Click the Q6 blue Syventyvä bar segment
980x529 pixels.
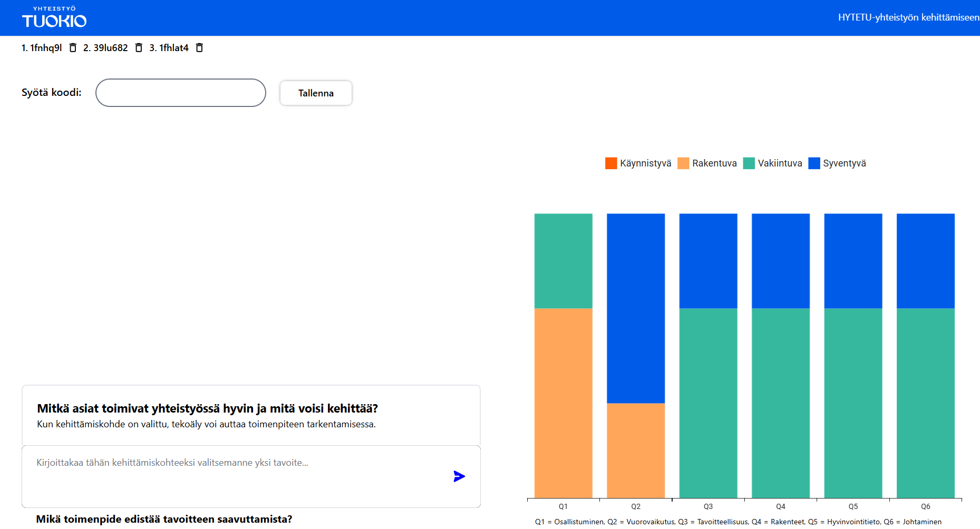click(926, 261)
